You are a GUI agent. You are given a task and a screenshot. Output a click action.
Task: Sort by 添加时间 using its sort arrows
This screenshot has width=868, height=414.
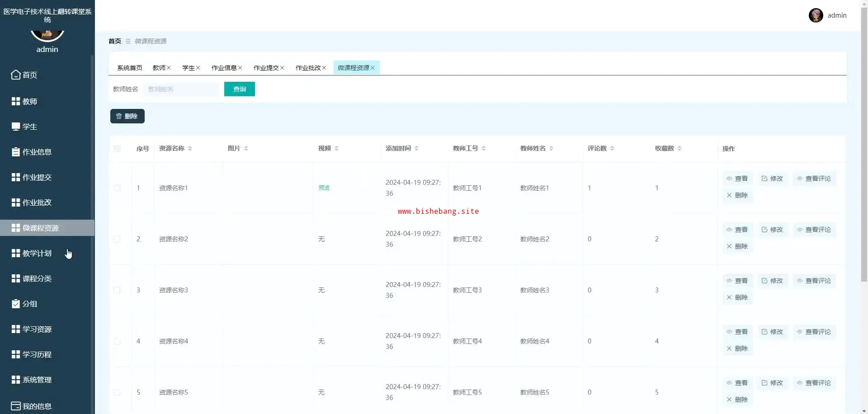[416, 149]
